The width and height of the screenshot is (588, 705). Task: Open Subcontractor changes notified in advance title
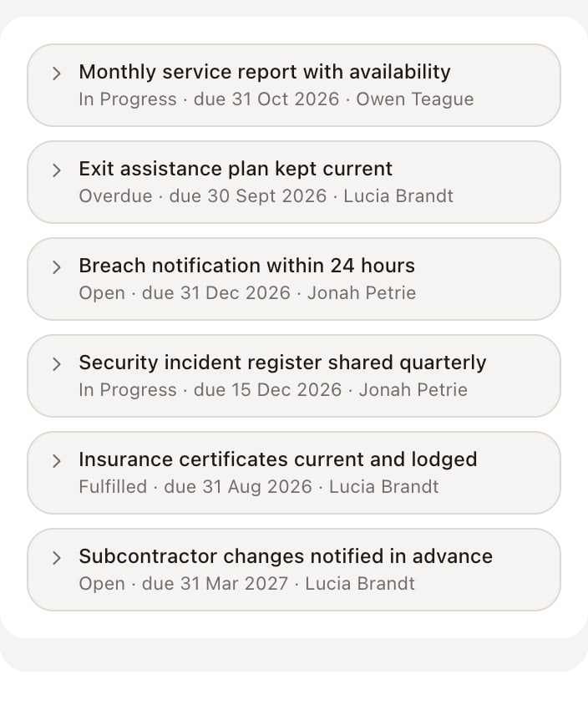[x=286, y=556]
